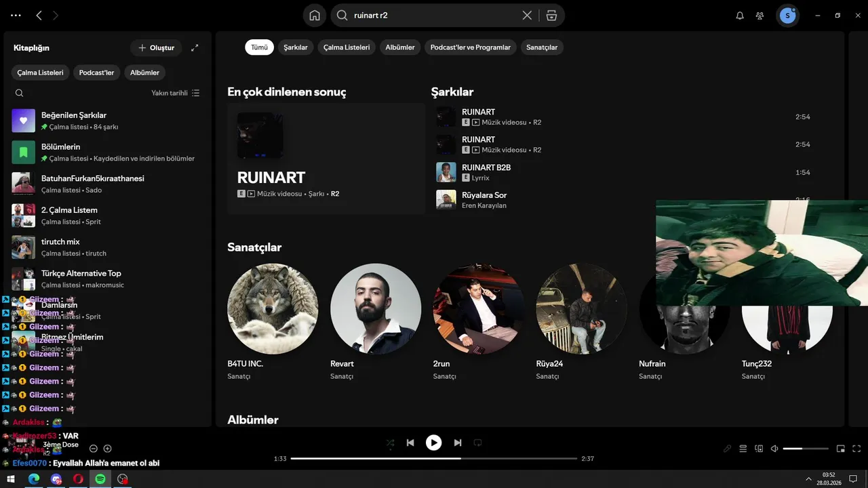Open the Spotify Home page

(x=315, y=15)
